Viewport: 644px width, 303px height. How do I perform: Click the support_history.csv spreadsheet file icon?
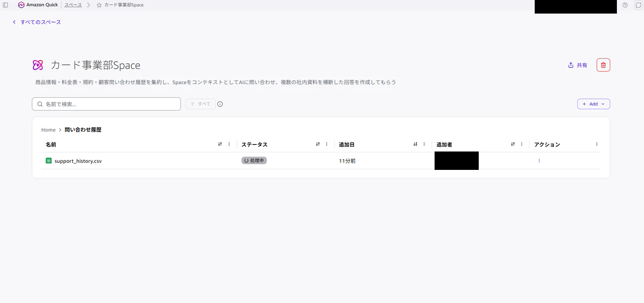49,161
